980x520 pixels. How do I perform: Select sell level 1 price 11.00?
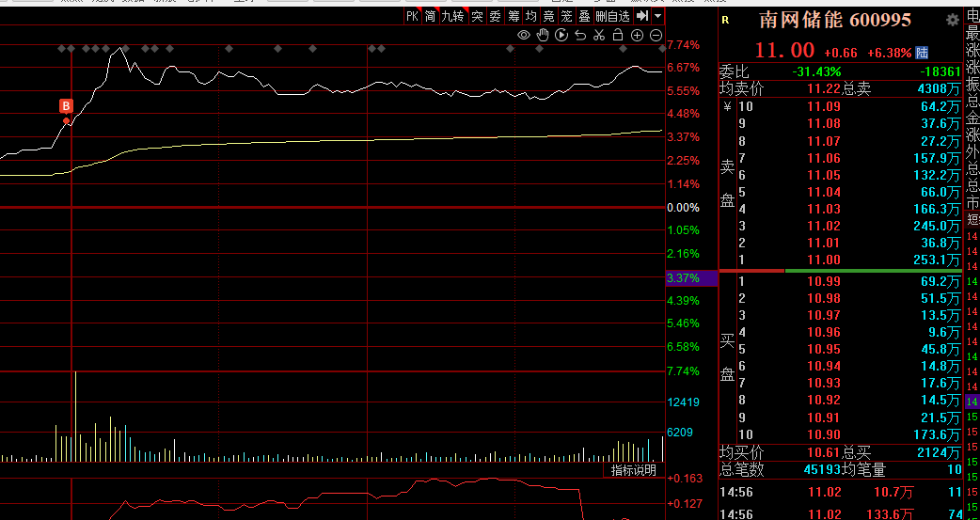pyautogui.click(x=824, y=260)
